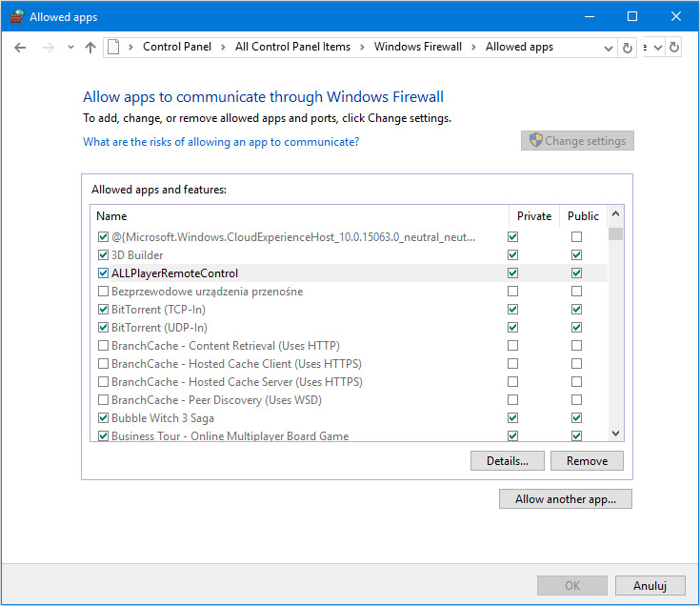The width and height of the screenshot is (700, 606).
Task: Toggle Public checkbox for BitTorrent (UDP-In)
Action: 576,328
